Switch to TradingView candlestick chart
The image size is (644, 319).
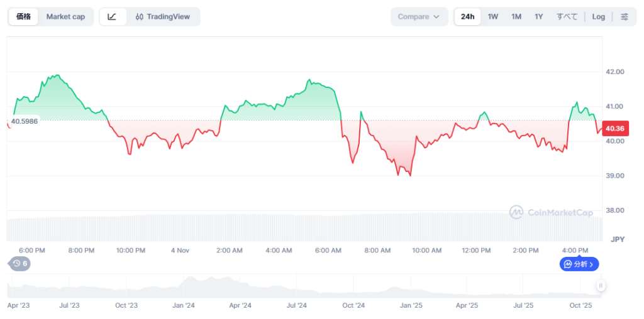tap(163, 17)
